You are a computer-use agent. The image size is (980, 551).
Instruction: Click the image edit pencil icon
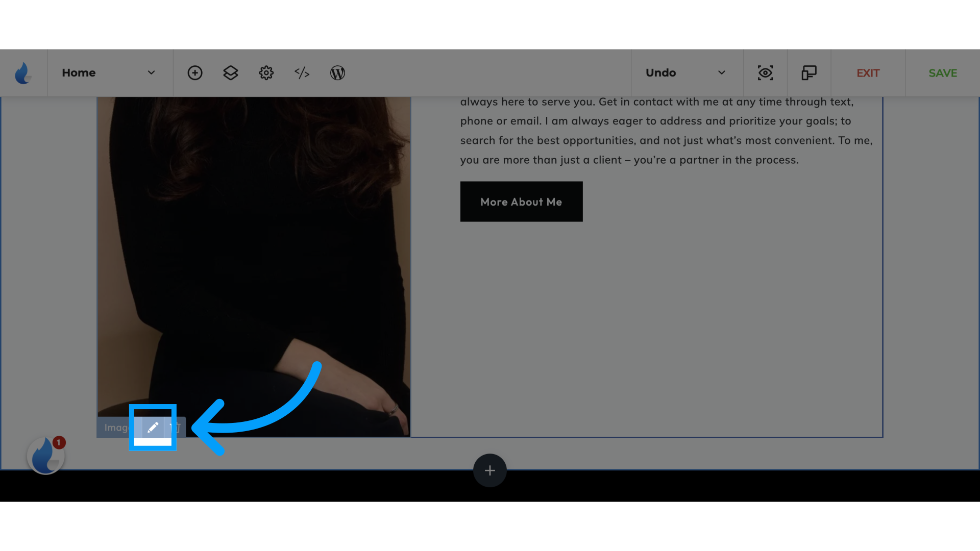(x=153, y=427)
